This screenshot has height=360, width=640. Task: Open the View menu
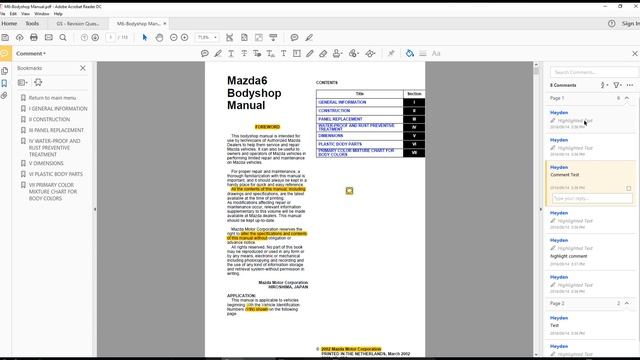25,14
